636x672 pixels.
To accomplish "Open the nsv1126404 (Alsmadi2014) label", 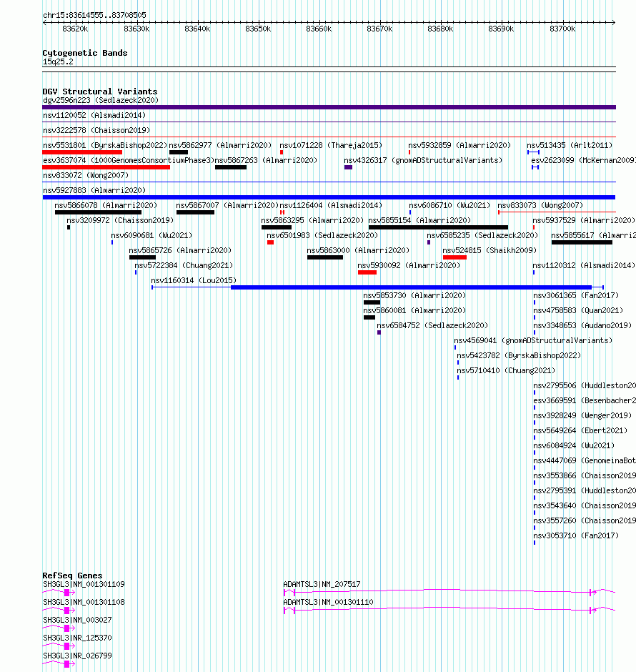I will click(x=331, y=205).
